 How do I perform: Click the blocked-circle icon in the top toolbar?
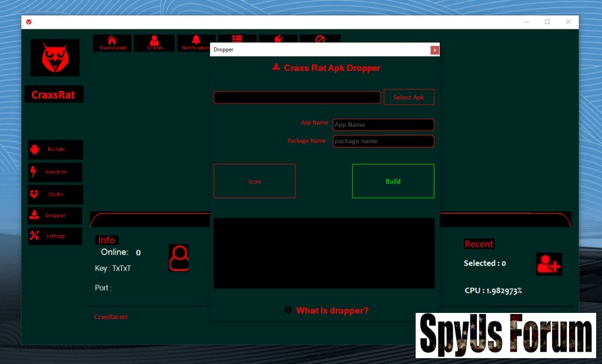click(320, 39)
